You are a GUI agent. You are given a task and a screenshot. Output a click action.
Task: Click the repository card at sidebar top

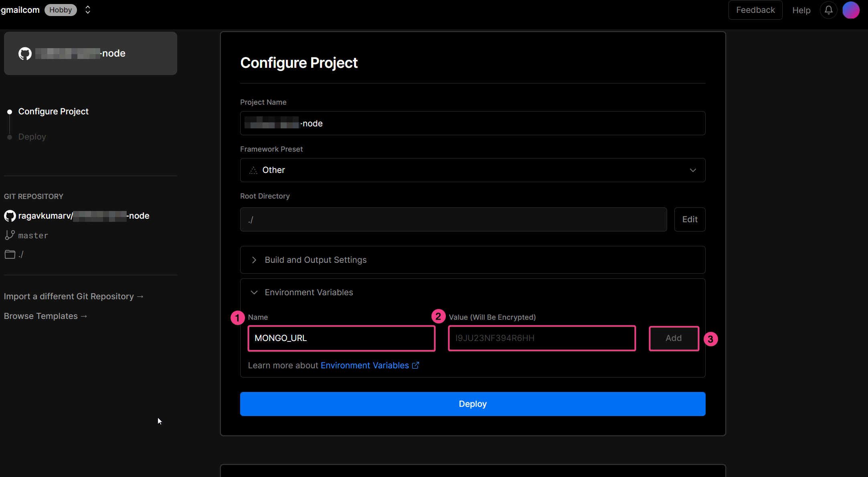click(90, 53)
